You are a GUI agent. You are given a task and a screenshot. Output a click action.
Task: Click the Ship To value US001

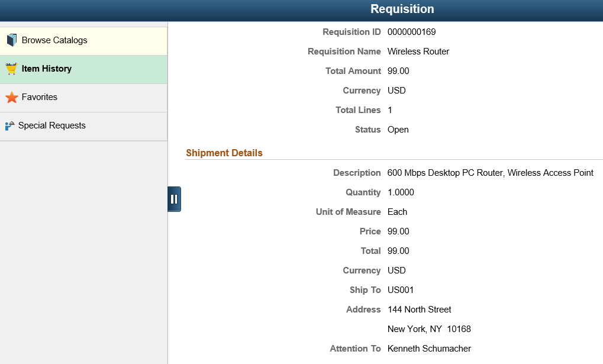click(401, 290)
